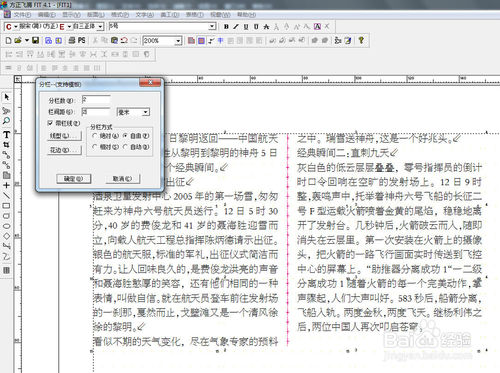Click the New document icon
This screenshot has height=373, width=500.
click(x=9, y=40)
